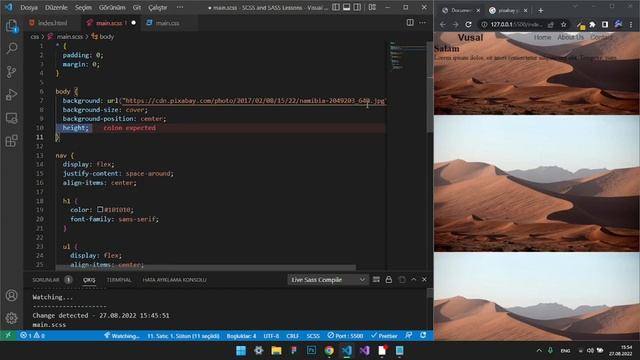
Task: Switch to HATA AYIKLAMA KONSOLU tab
Action: click(x=174, y=280)
